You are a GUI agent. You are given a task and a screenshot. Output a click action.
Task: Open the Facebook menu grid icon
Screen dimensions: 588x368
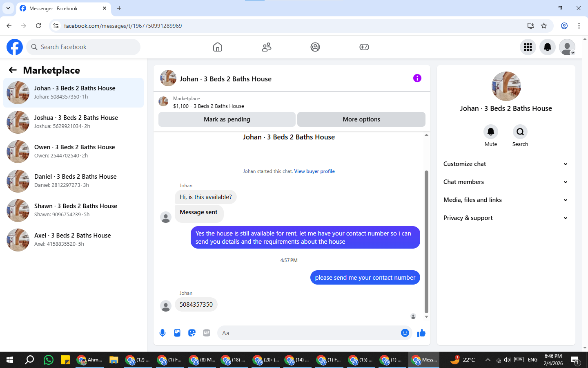[528, 47]
